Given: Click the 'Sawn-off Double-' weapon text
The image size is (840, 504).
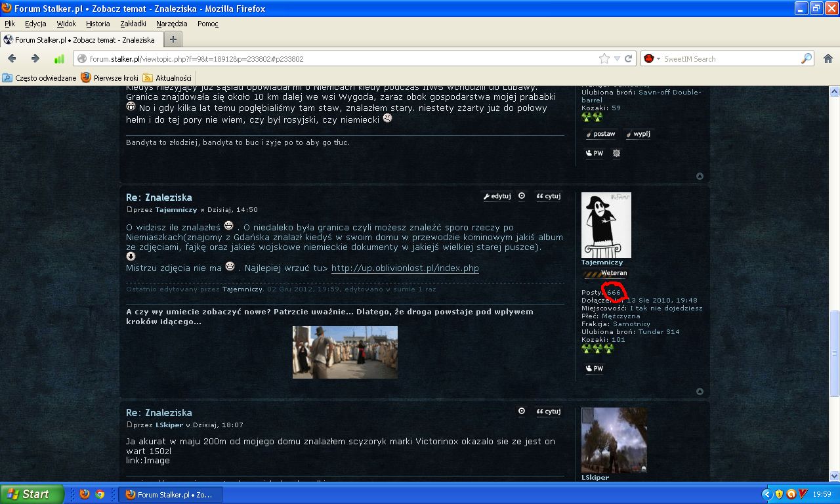Looking at the screenshot, I should (669, 93).
